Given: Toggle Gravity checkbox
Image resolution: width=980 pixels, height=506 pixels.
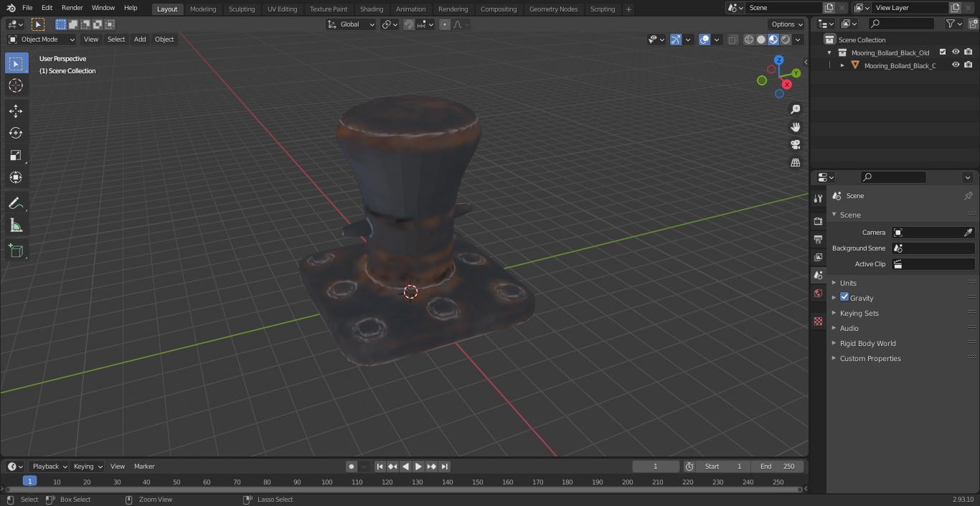Looking at the screenshot, I should coord(844,297).
